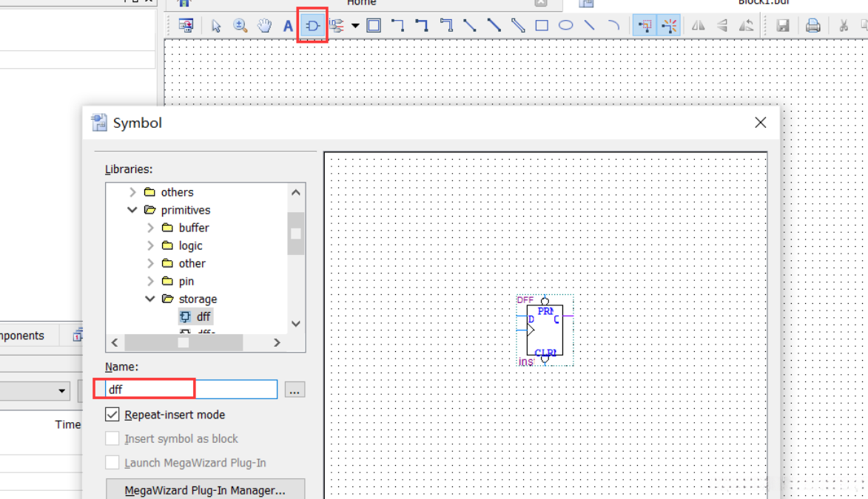Select the Orthogonal Node tool
Screen dimensions: 868x499
[397, 25]
